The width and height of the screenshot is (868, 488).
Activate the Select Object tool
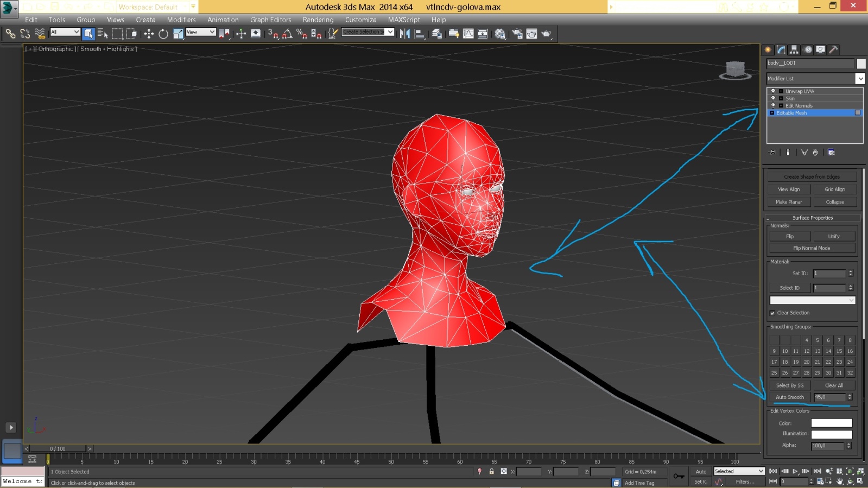point(88,34)
